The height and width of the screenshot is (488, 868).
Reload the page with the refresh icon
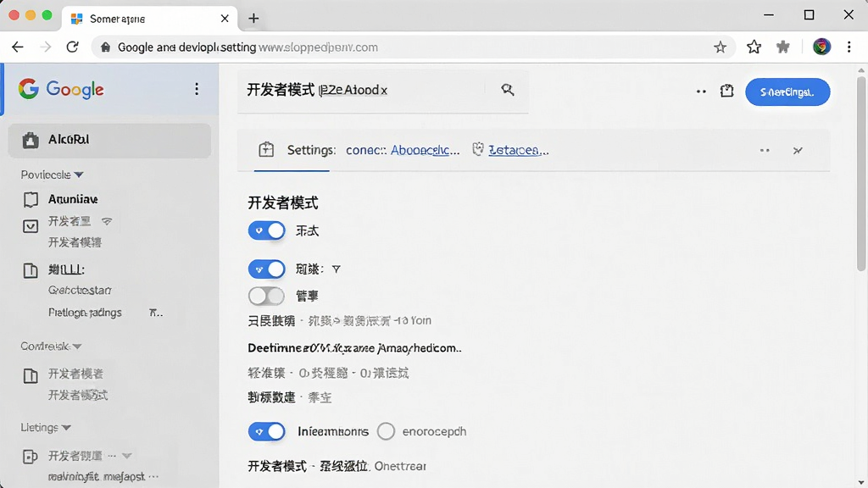tap(73, 47)
